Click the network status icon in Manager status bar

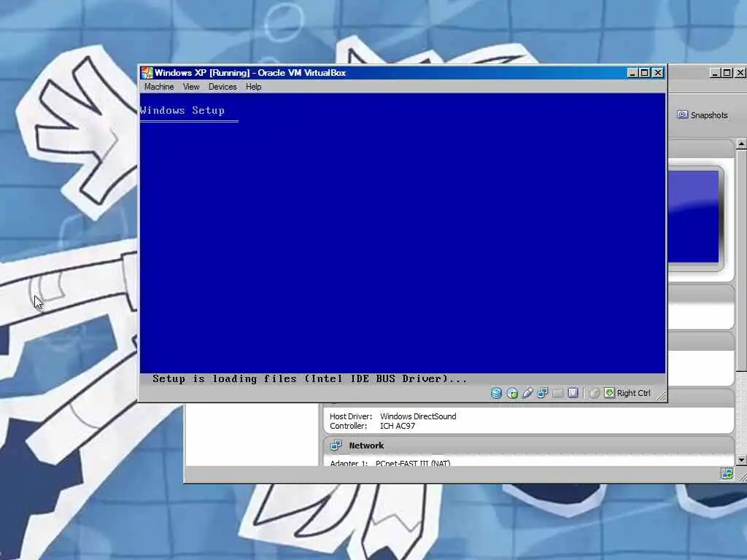tap(727, 473)
